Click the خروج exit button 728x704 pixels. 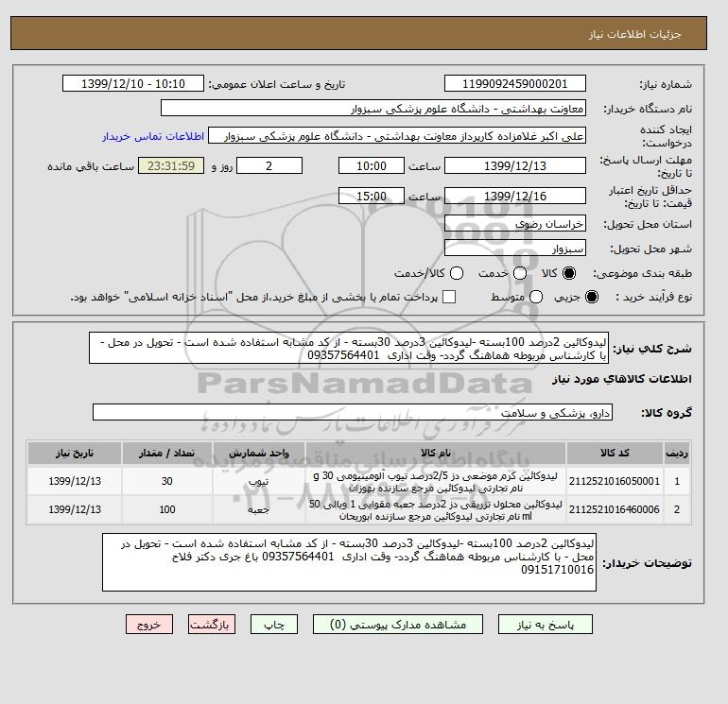click(149, 625)
